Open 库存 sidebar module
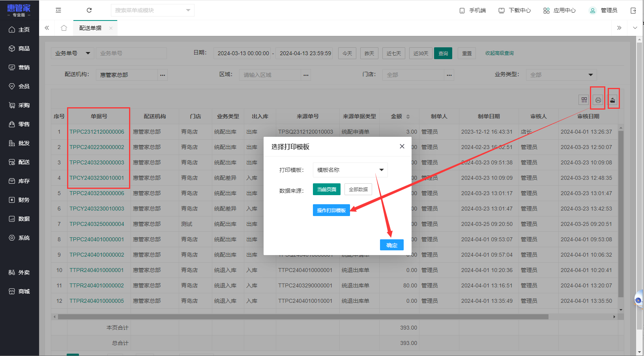Image resolution: width=644 pixels, height=356 pixels. pos(19,181)
